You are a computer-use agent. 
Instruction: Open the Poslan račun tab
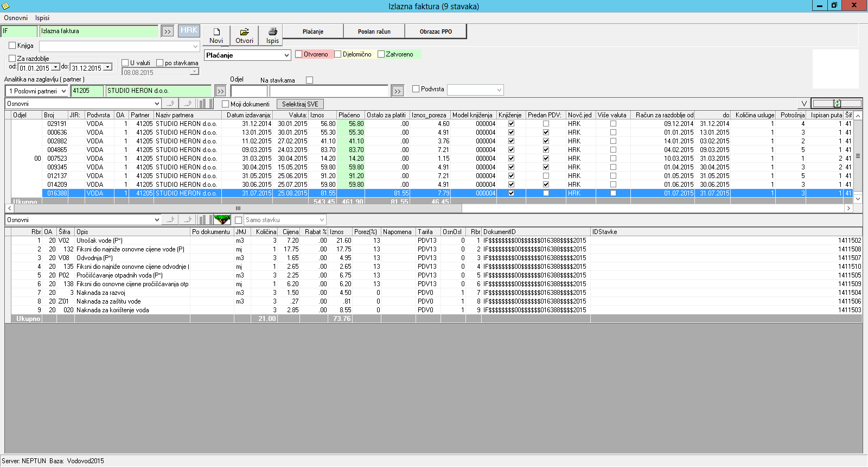pyautogui.click(x=374, y=31)
